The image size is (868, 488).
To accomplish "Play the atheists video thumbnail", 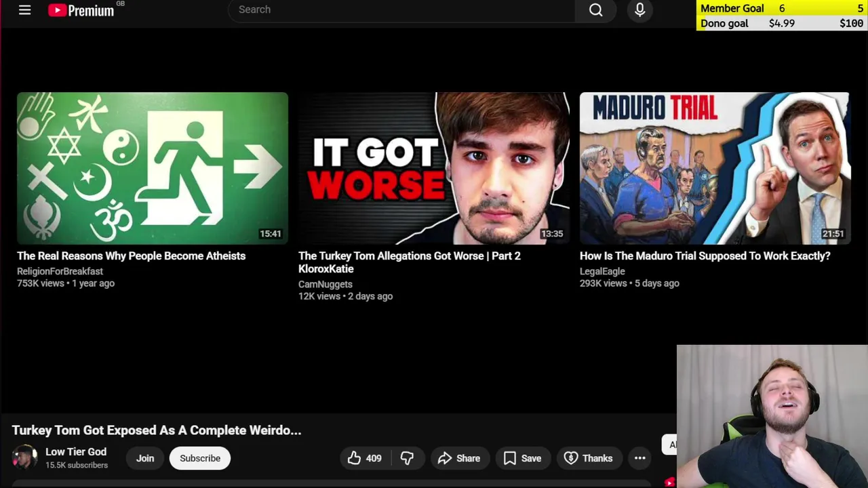I will (x=153, y=168).
